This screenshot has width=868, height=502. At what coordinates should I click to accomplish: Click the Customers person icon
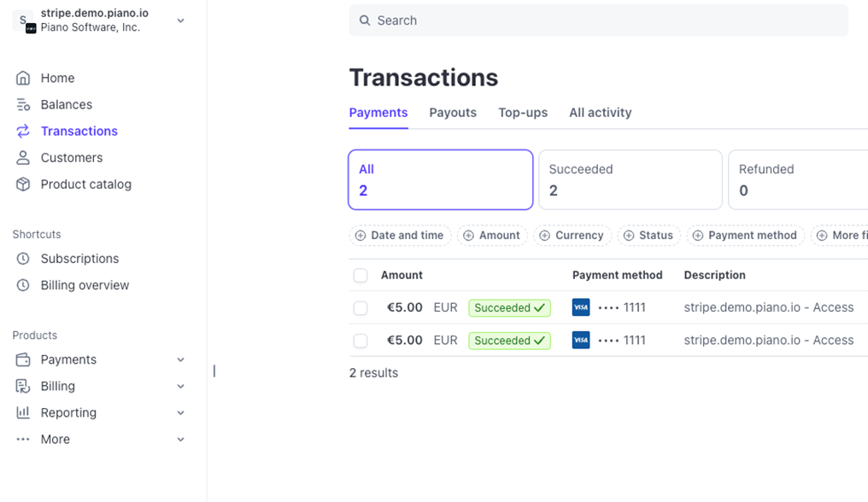click(23, 158)
